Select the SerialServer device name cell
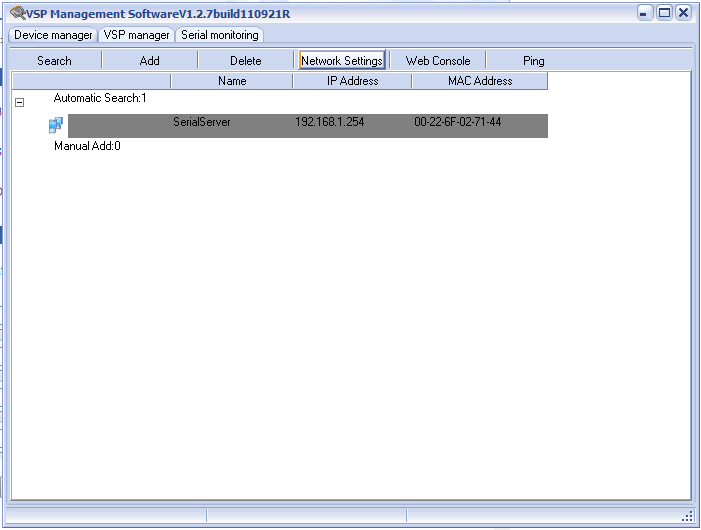This screenshot has width=701, height=530. coord(202,122)
